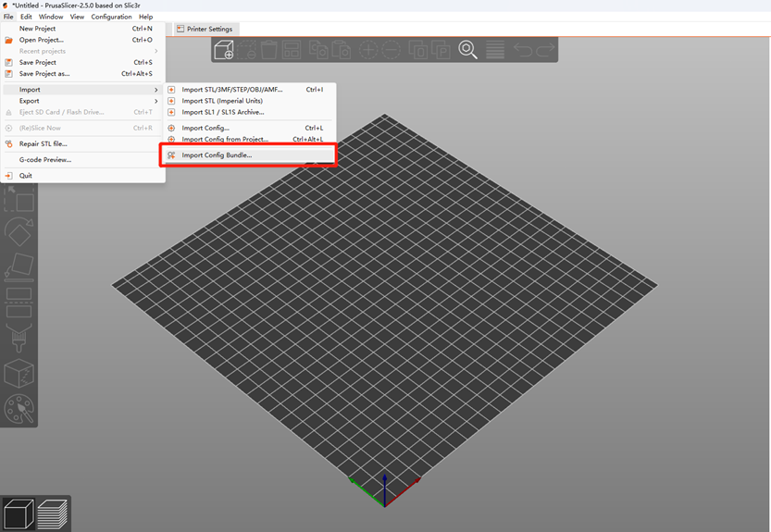The height and width of the screenshot is (532, 771).
Task: Select the Paint-on supports brush tool
Action: [x=19, y=338]
